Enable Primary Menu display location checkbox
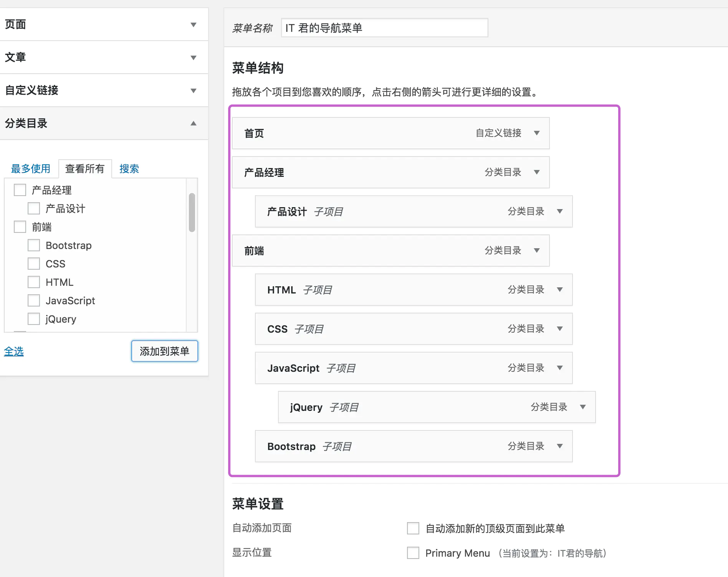 tap(413, 553)
